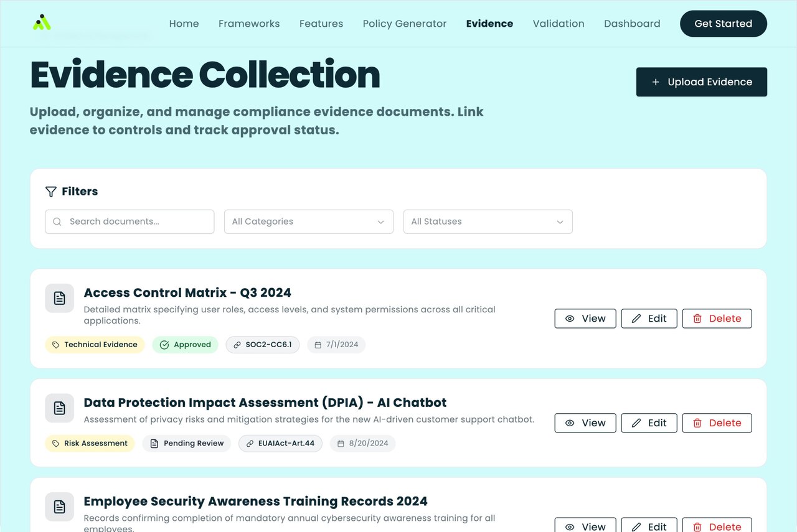Select the Technical Evidence category tag
Viewport: 797px width, 532px height.
click(95, 345)
